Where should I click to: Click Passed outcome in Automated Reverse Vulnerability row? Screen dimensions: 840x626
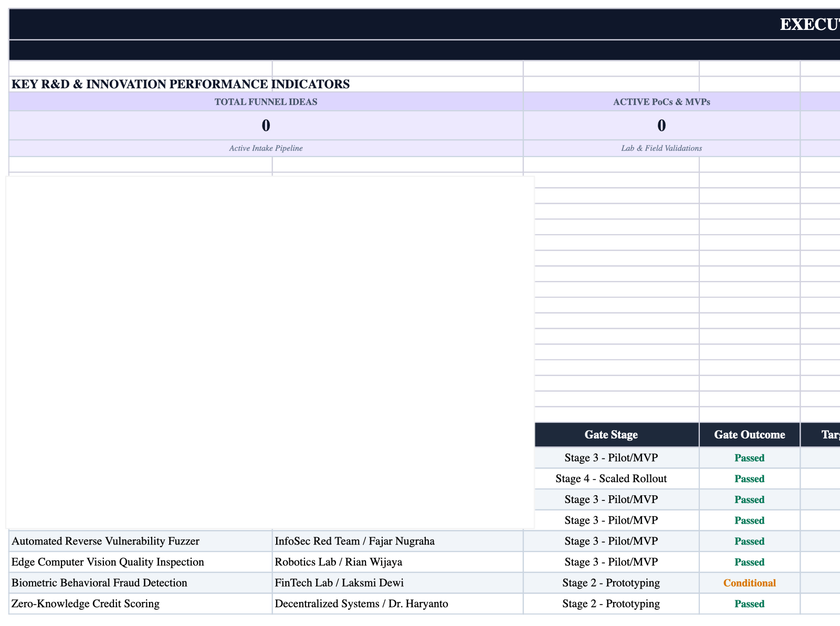click(x=750, y=541)
